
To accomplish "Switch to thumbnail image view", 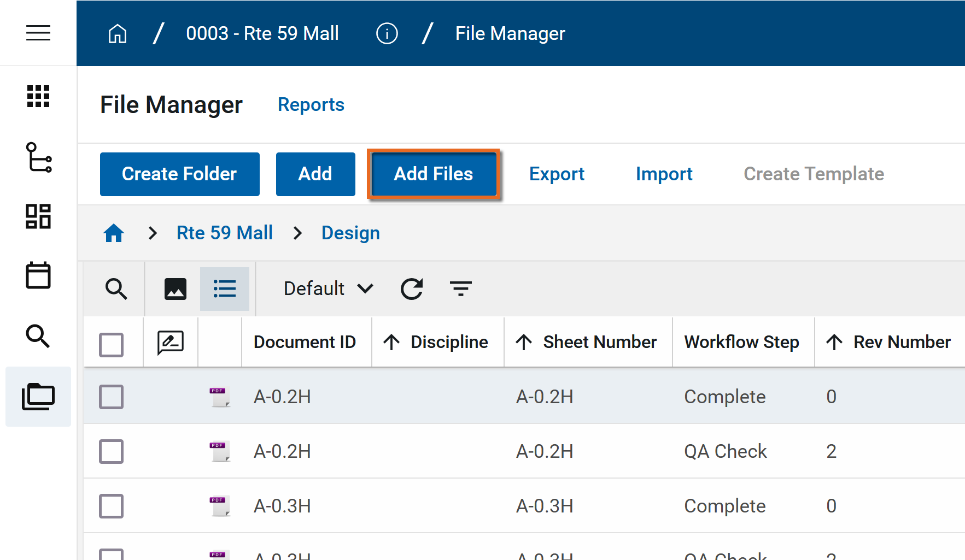I will tap(175, 289).
